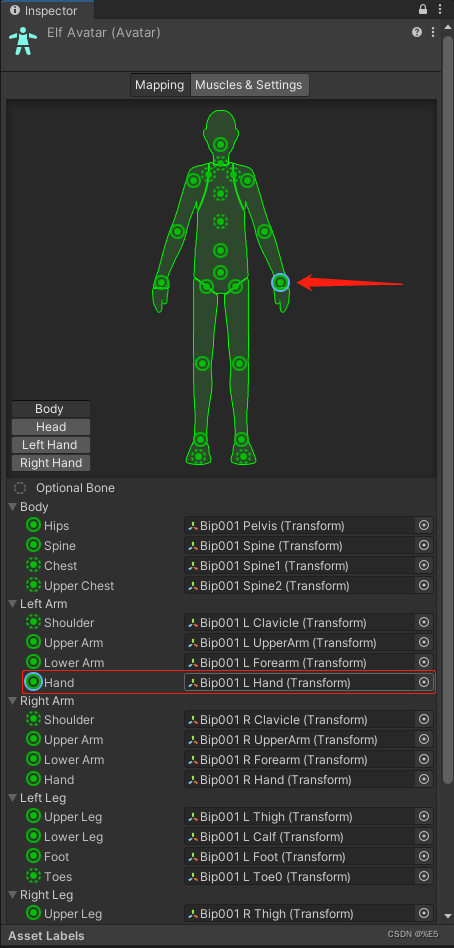Image resolution: width=454 pixels, height=948 pixels.
Task: Show the Body mapping view
Action: (x=50, y=409)
